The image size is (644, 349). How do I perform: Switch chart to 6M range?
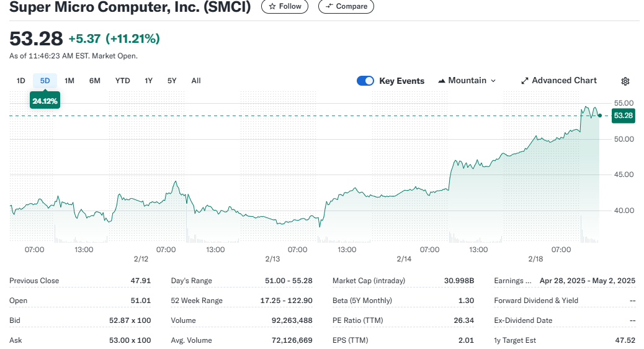pyautogui.click(x=95, y=81)
